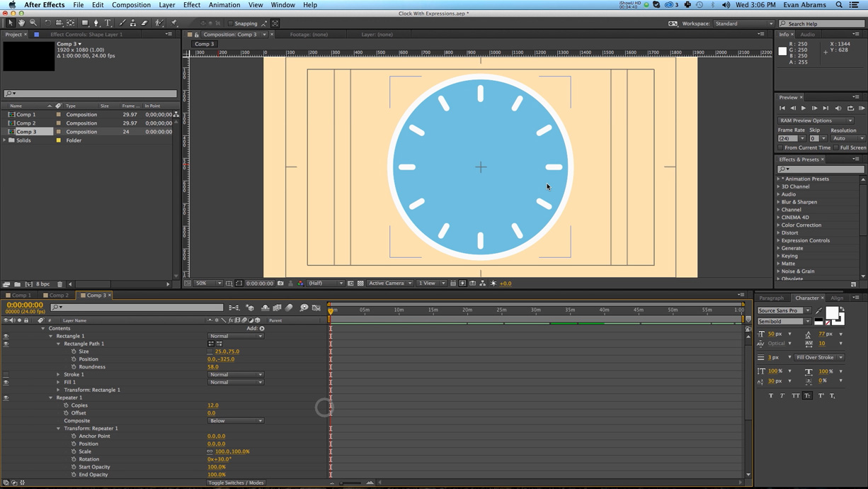Open the Composite dropdown set to Below
The height and width of the screenshot is (489, 868).
[x=235, y=420]
